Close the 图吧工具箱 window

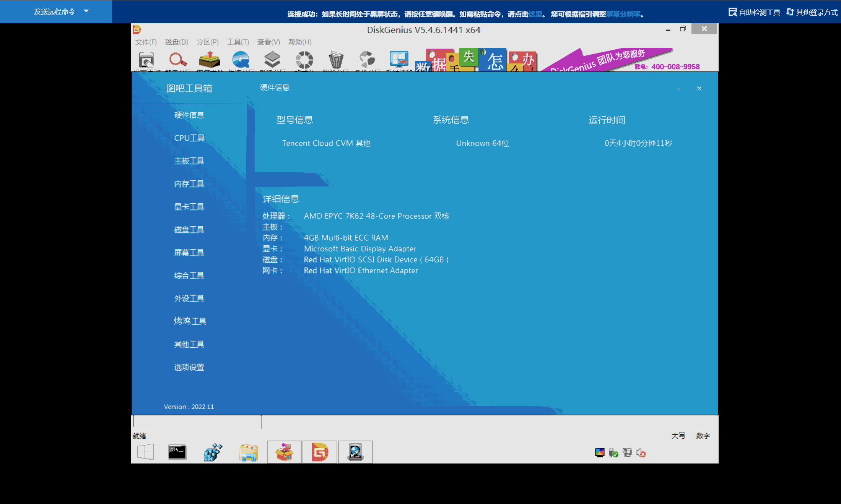point(699,88)
